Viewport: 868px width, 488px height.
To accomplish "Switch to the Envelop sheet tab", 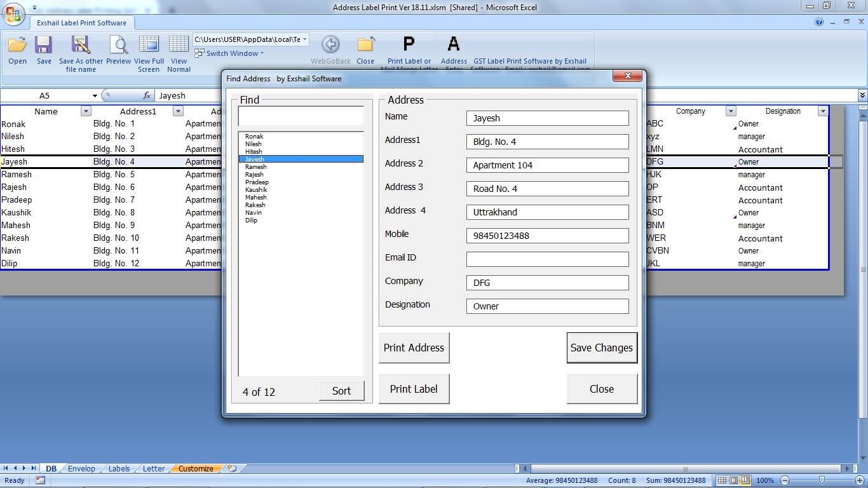I will (81, 469).
